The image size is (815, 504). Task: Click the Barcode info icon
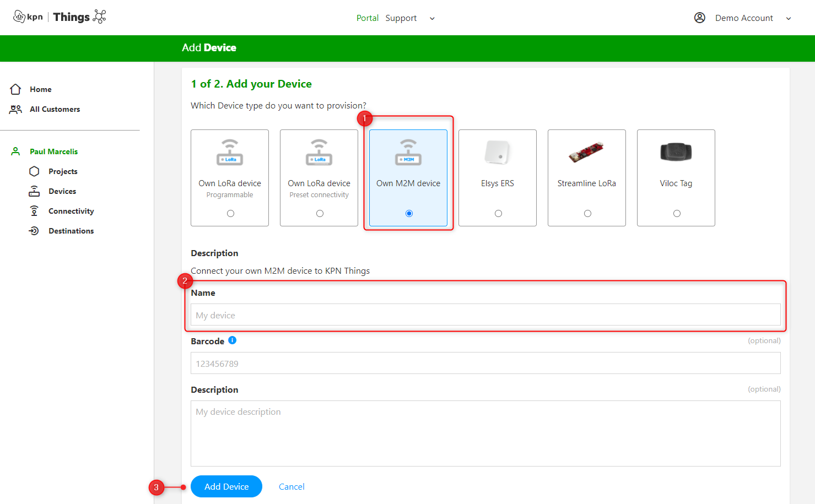(233, 340)
